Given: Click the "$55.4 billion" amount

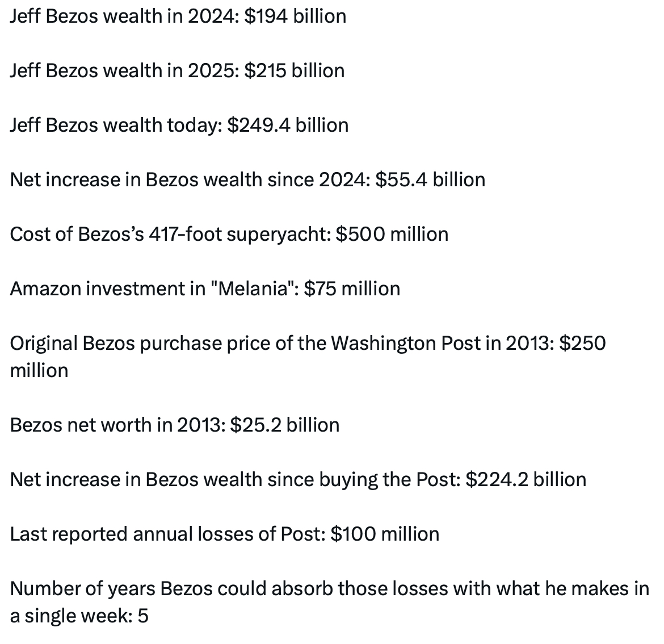Looking at the screenshot, I should tap(430, 179).
